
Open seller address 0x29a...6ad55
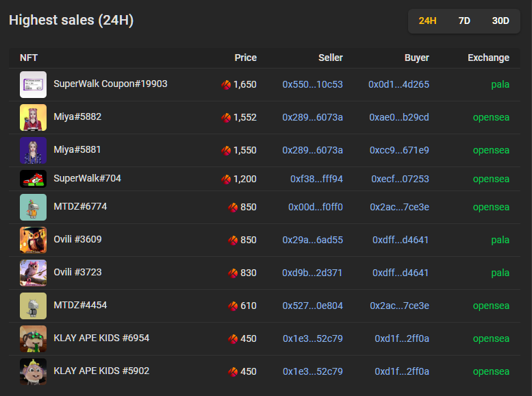click(x=312, y=240)
